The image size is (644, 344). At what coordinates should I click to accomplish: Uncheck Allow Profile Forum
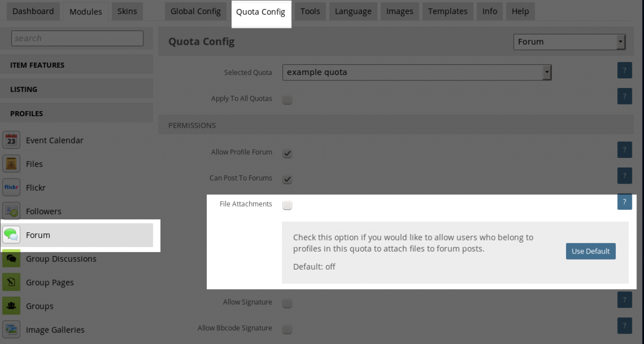pyautogui.click(x=287, y=153)
